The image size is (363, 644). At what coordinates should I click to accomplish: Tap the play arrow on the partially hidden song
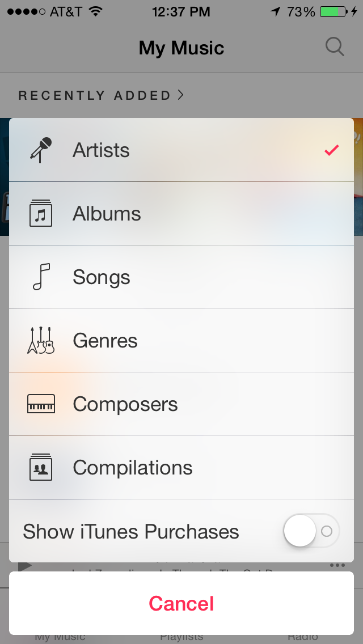(25, 566)
